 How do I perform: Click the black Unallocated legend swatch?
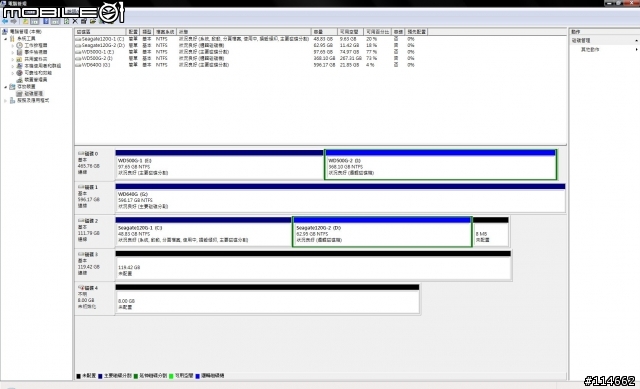coord(78,376)
